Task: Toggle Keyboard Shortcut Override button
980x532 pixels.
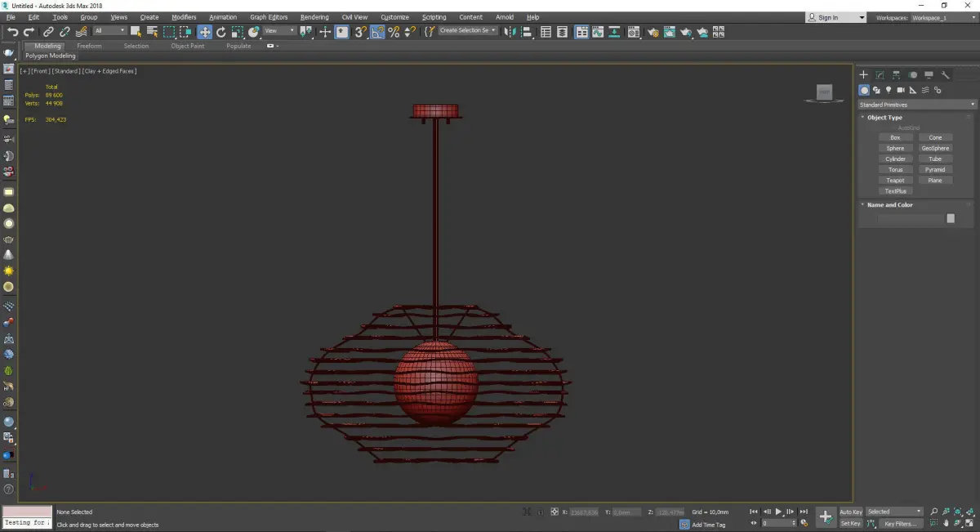Action: 341,32
